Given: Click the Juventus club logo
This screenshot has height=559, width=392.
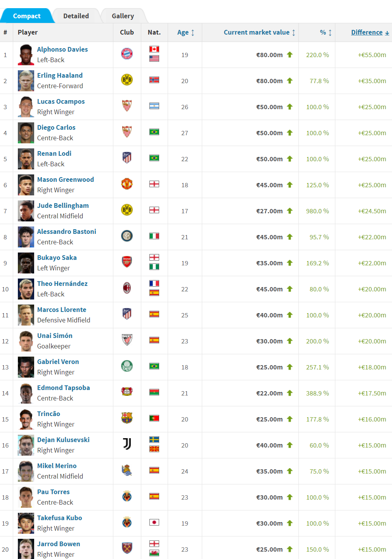Looking at the screenshot, I should [x=127, y=444].
